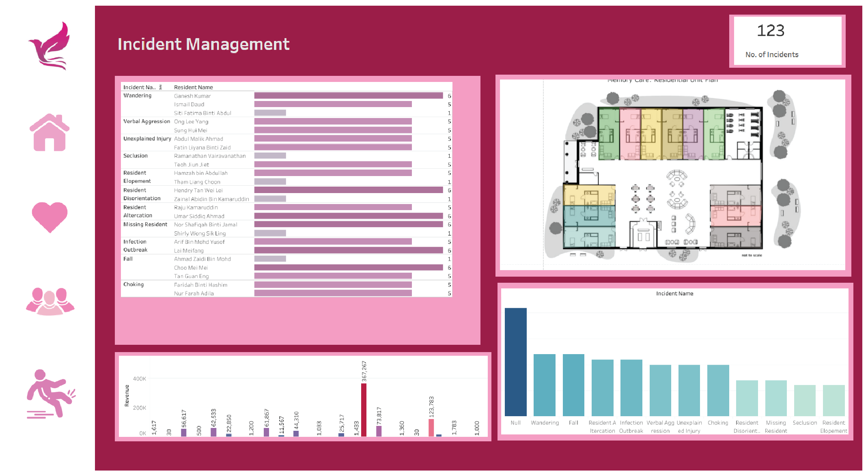Click the 73,817 revenue bar
Screen dimensions: 868x475
pos(379,431)
